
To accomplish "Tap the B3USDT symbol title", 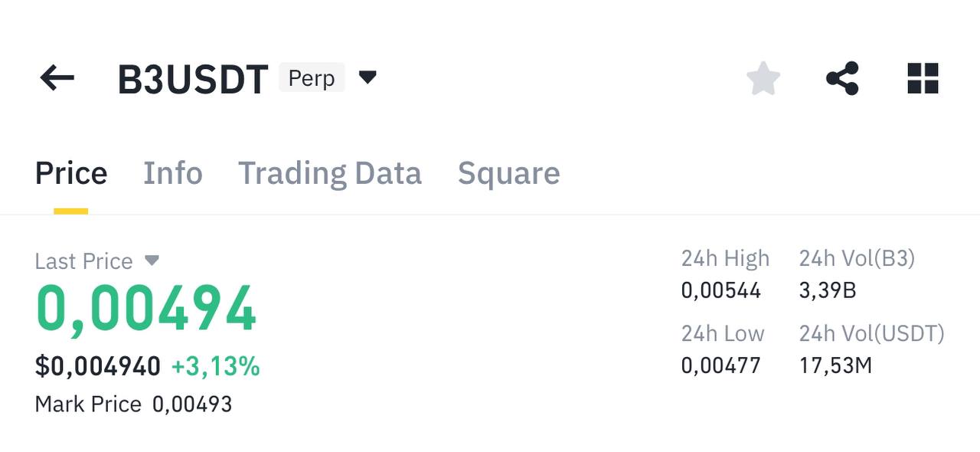I will (193, 80).
